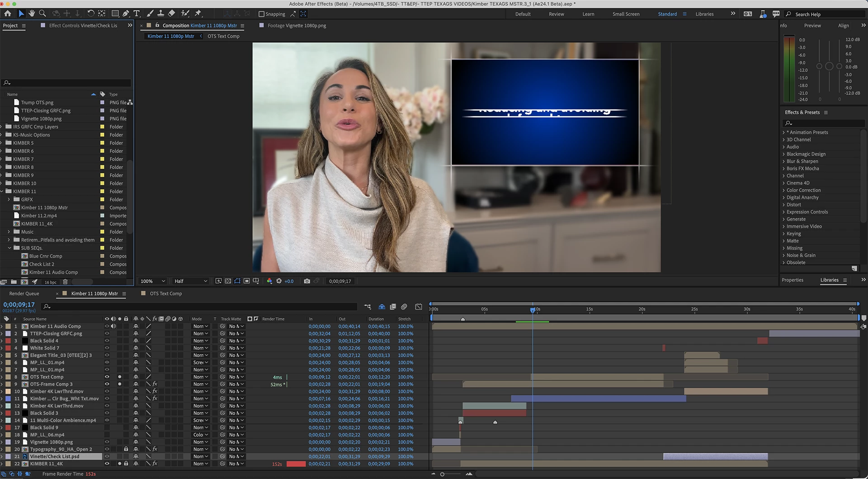Viewport: 868px width, 479px height.
Task: Toggle solo dot on OTS-Frame Comp 3 layer
Action: pos(120,384)
